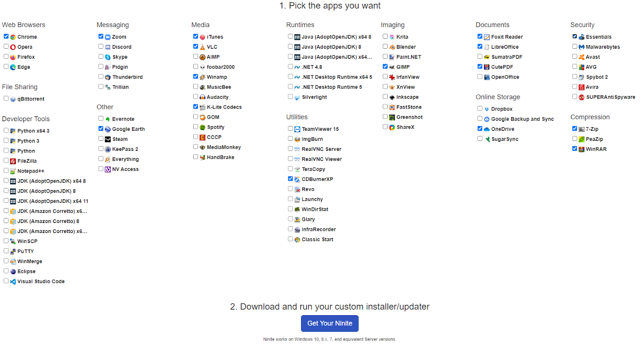Uncheck the Essentials security checkbox
644x349 pixels.
click(x=575, y=36)
